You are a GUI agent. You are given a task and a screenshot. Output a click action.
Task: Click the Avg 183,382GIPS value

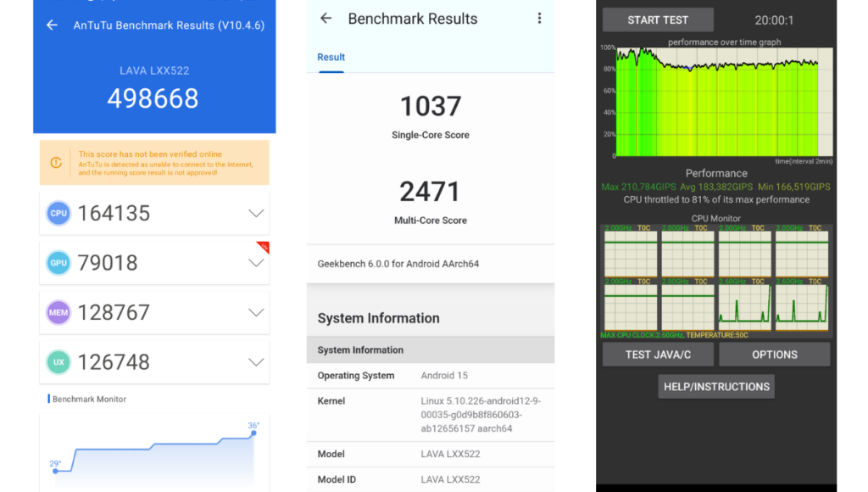[715, 187]
